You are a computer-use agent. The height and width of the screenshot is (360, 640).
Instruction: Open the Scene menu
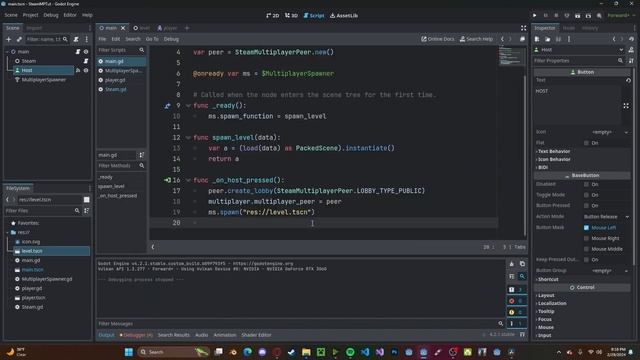(11, 15)
